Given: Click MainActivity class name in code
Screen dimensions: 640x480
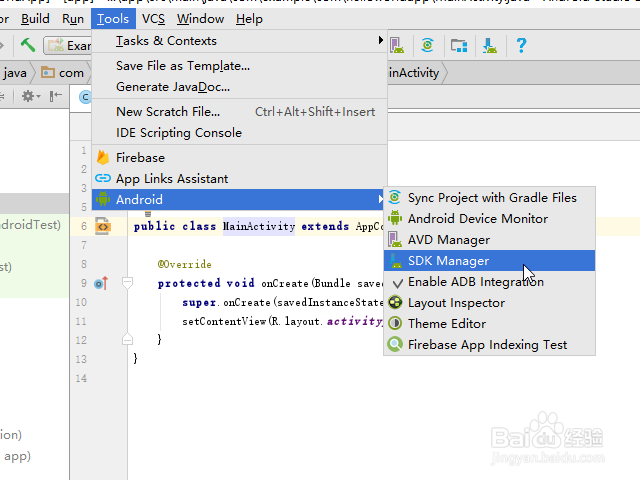Looking at the screenshot, I should [x=259, y=226].
